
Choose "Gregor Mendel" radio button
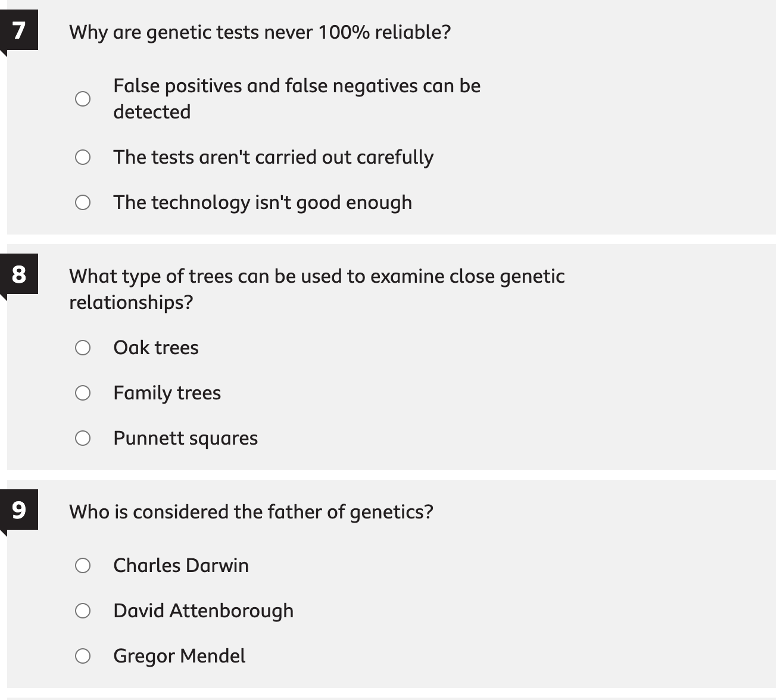[x=83, y=656]
